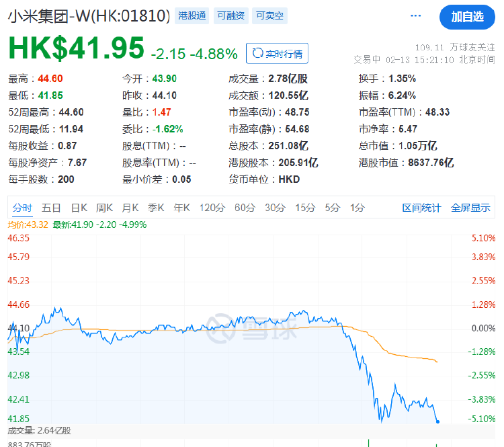Click the 总市值 value 1.05万亿

418,146
